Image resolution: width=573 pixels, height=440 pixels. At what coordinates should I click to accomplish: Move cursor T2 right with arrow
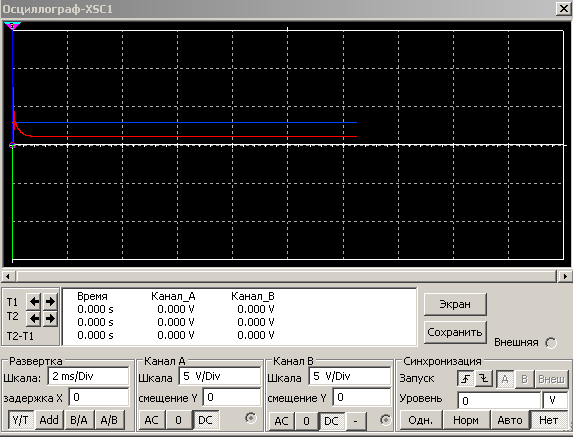click(x=50, y=319)
